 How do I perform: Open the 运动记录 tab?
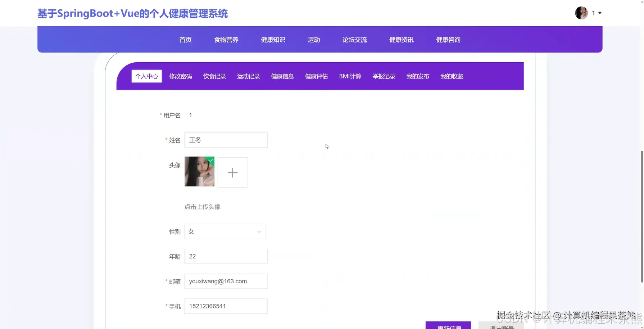tap(248, 76)
